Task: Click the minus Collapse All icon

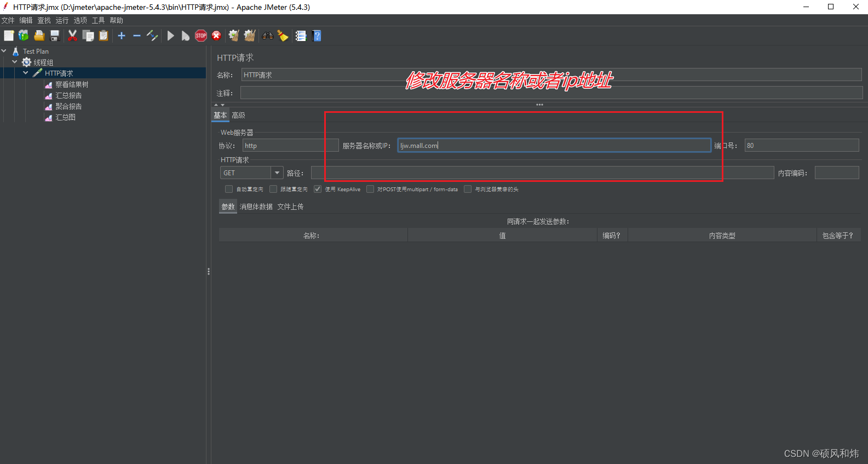Action: click(x=137, y=36)
